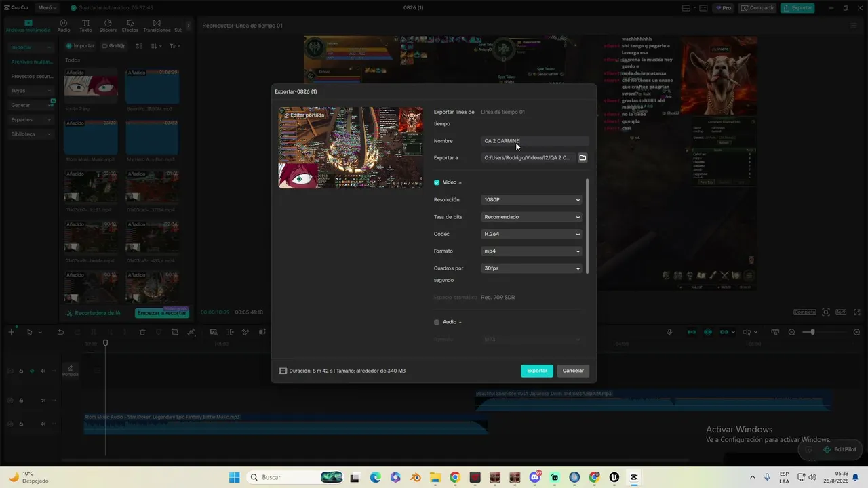Click the timeline zoom out icon
Screen dimensions: 868x488
pos(791,332)
